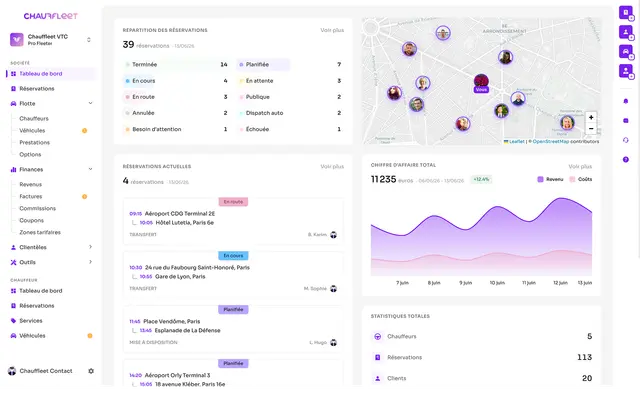Viewport: 640px width, 400px height.
Task: Go to Factures in Finances menu
Action: (31, 196)
